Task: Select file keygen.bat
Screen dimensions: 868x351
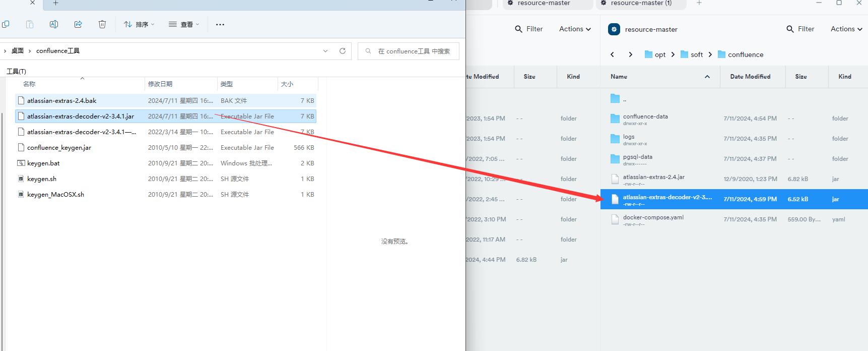Action: click(x=166, y=163)
